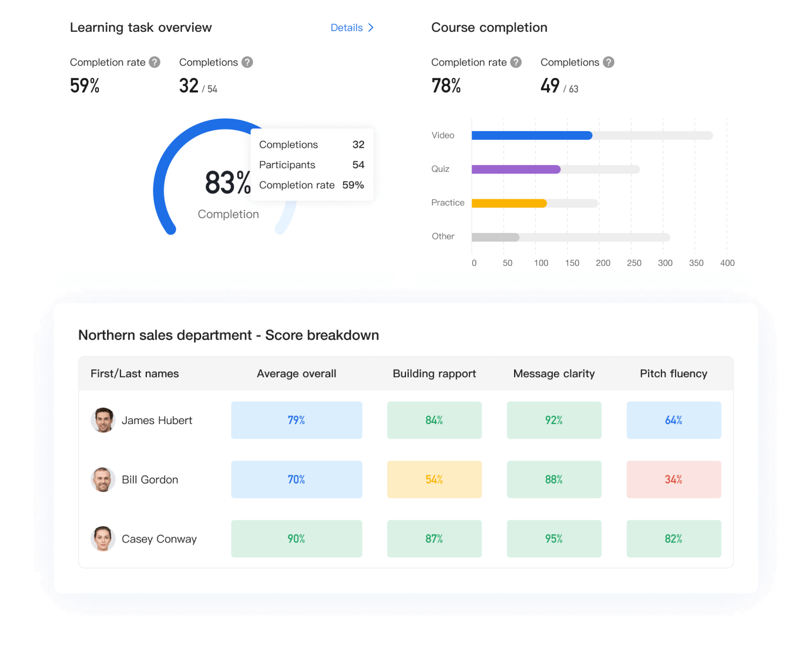Expand details using the chevron arrow
The height and width of the screenshot is (645, 812).
point(371,28)
